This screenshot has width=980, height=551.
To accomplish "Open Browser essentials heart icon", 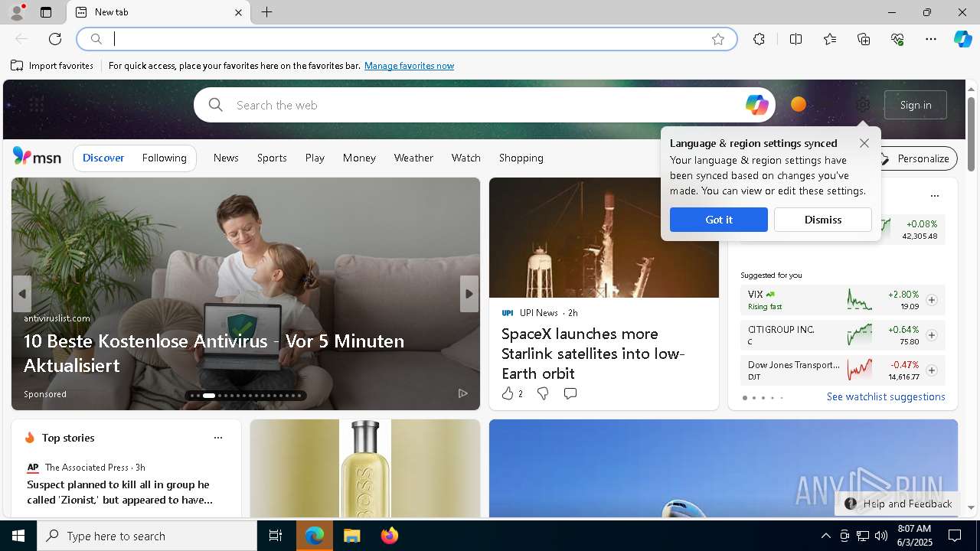I will [x=897, y=39].
